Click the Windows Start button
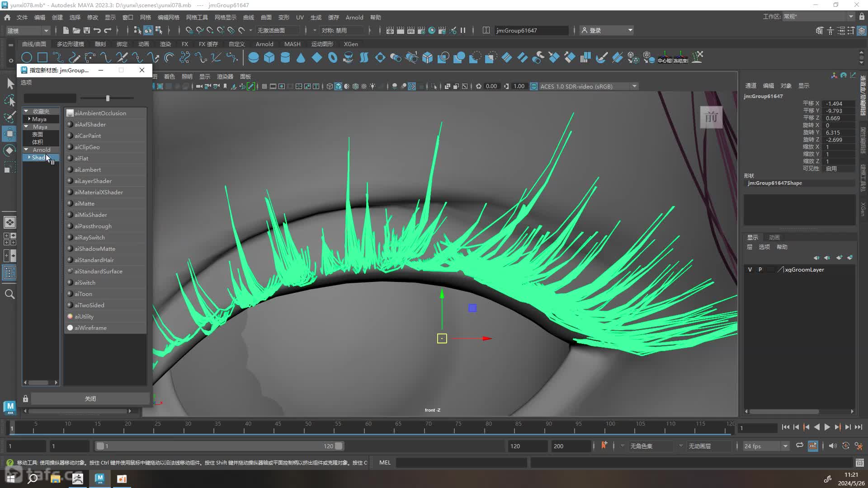The height and width of the screenshot is (488, 868). pos(11,479)
